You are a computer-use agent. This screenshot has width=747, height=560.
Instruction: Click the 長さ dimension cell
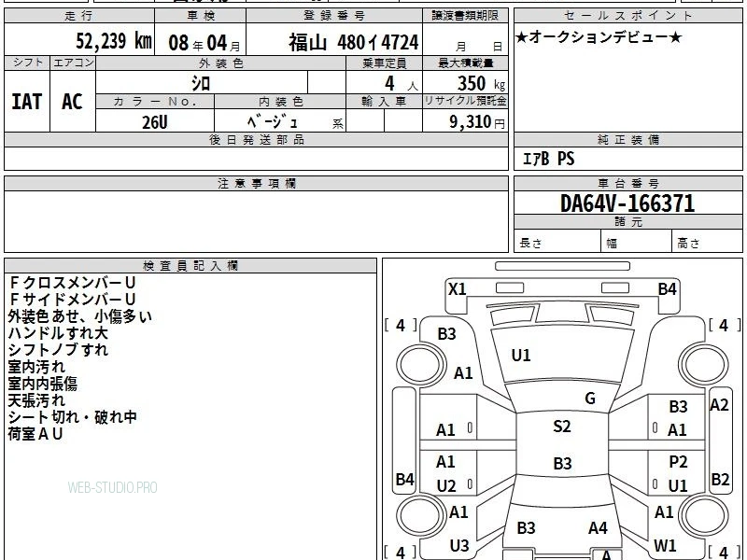[x=557, y=242]
